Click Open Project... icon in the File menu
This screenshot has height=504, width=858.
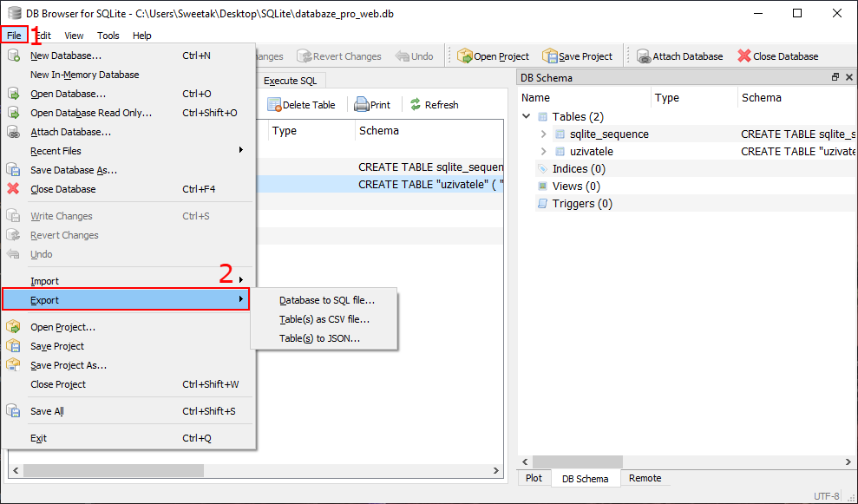click(x=13, y=327)
